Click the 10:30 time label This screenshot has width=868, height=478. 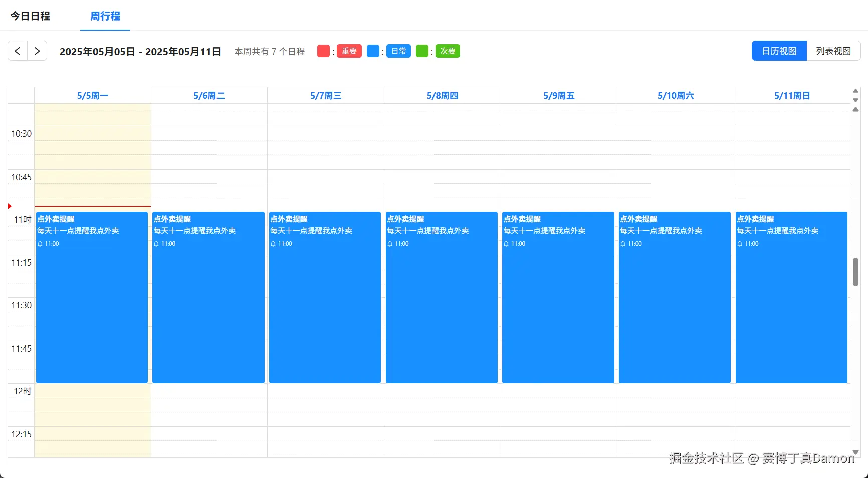(21, 134)
